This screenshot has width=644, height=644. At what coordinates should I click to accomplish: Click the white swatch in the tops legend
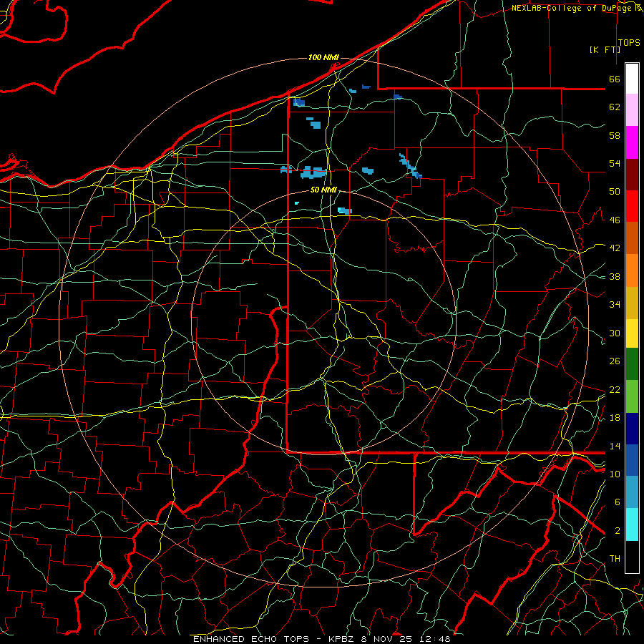tap(632, 79)
